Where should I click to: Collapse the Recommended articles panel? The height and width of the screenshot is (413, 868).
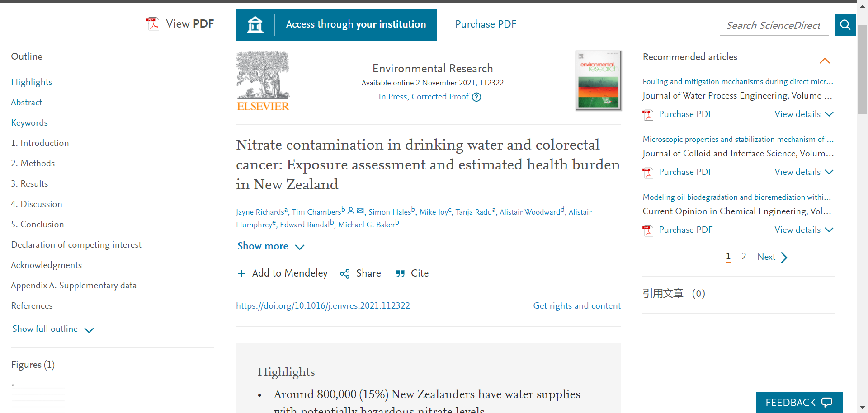click(x=825, y=61)
